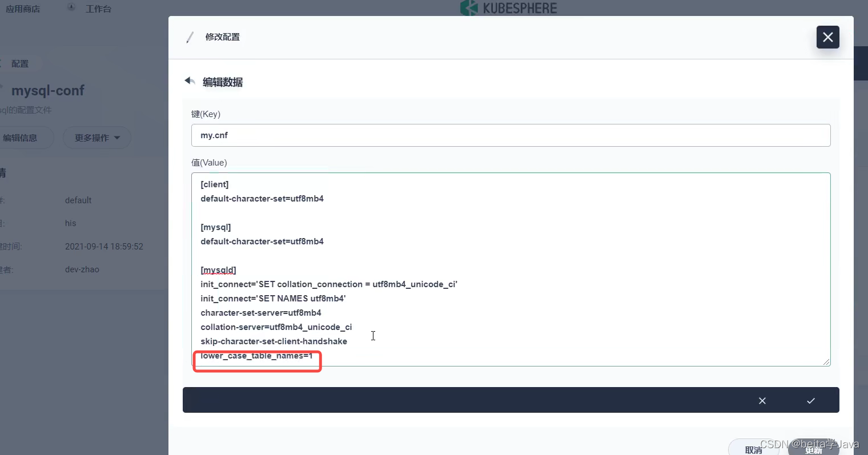
Task: Confirm data edit with the checkmark icon
Action: (x=810, y=401)
